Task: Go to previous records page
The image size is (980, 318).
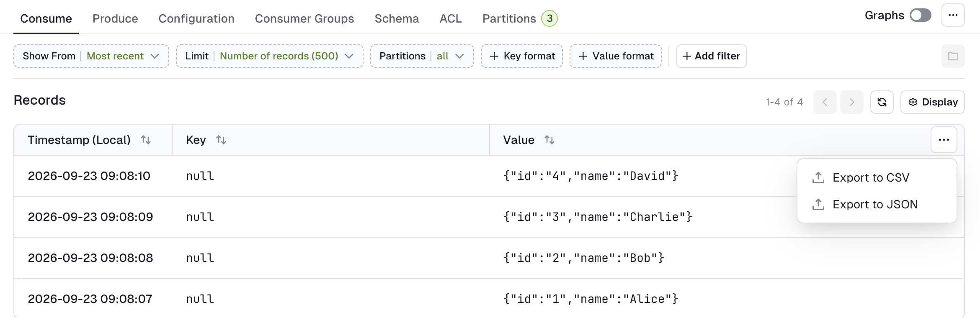Action: [x=825, y=102]
